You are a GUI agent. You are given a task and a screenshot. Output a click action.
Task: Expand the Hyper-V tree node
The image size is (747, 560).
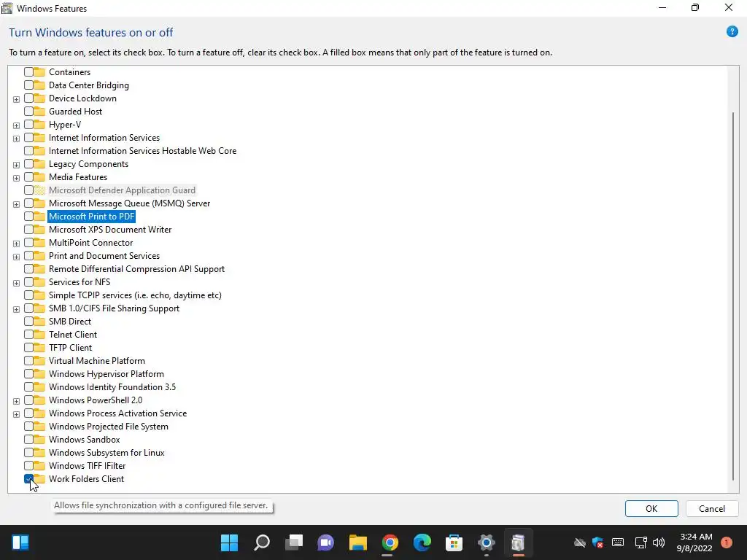point(16,125)
